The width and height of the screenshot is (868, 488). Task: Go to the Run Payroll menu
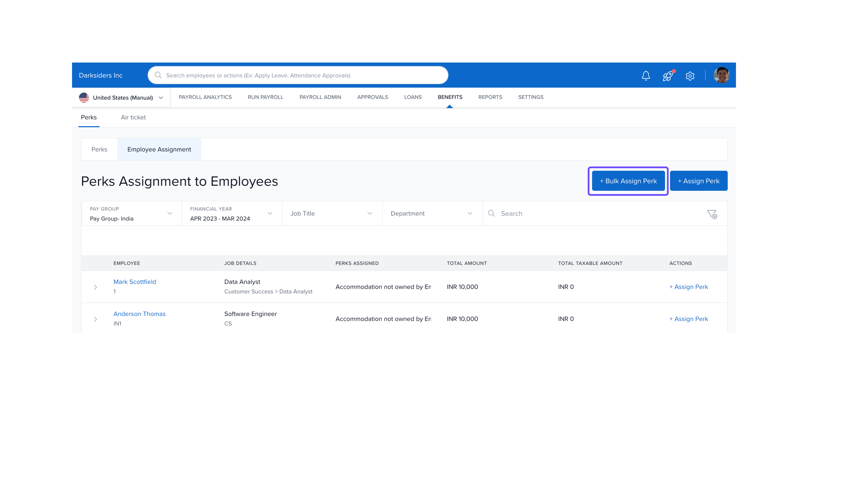[265, 97]
